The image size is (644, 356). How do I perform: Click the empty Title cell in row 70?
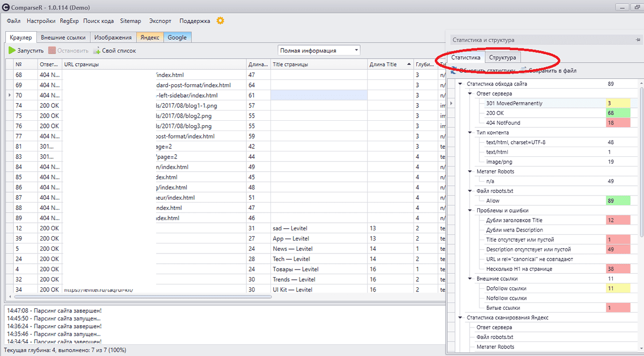319,95
